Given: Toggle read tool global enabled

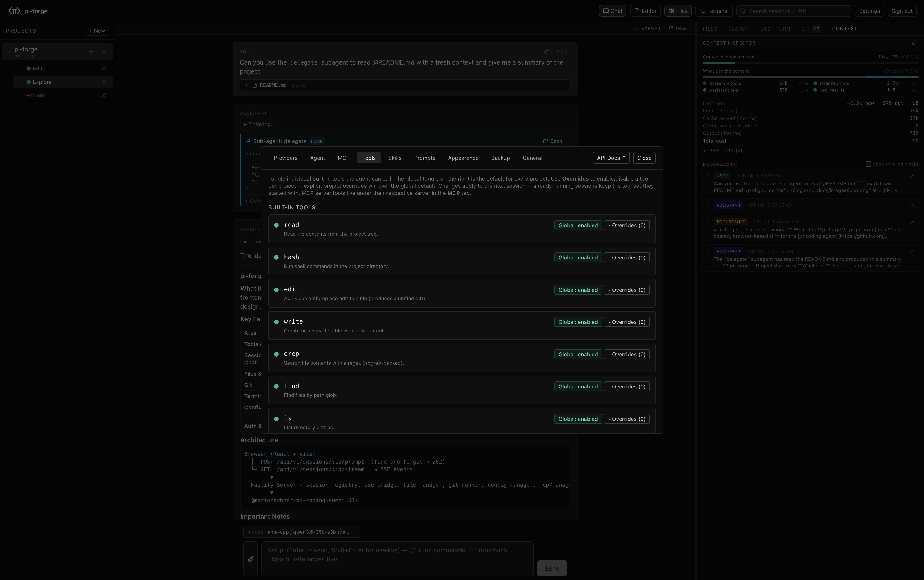Looking at the screenshot, I should point(578,225).
